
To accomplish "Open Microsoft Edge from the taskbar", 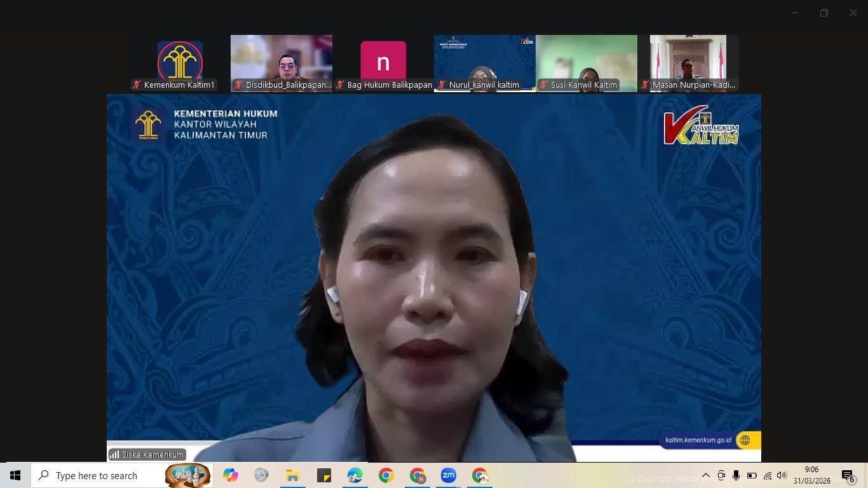I will 355,475.
